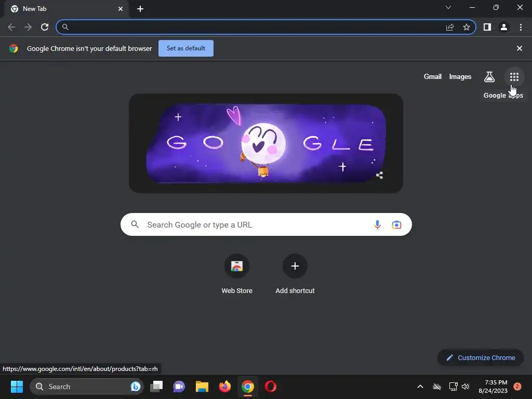This screenshot has height=399, width=532.
Task: Open Search Labs flask icon
Action: (489, 77)
